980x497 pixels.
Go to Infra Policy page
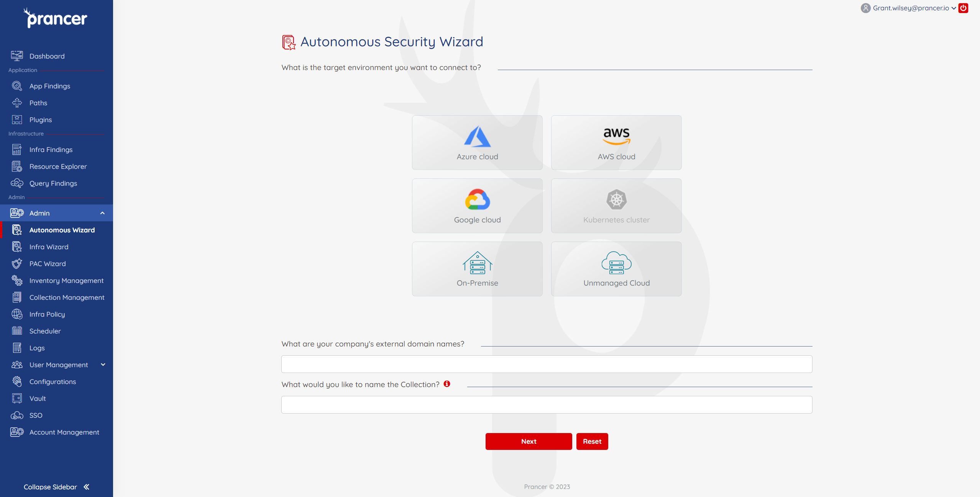coord(47,314)
